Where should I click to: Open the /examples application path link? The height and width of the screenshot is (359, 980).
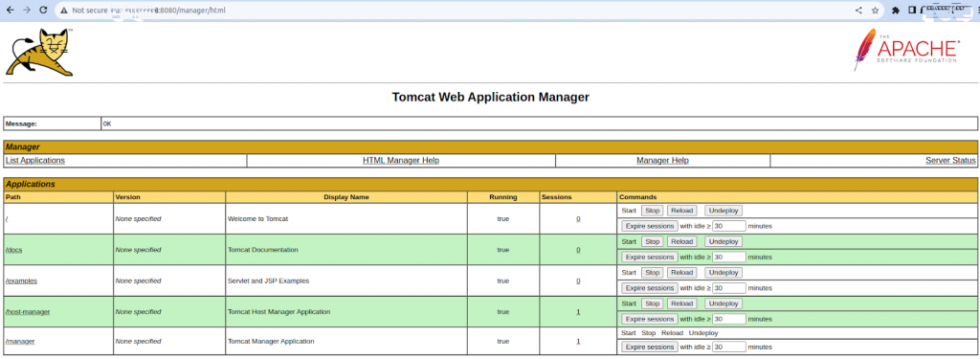tap(21, 280)
